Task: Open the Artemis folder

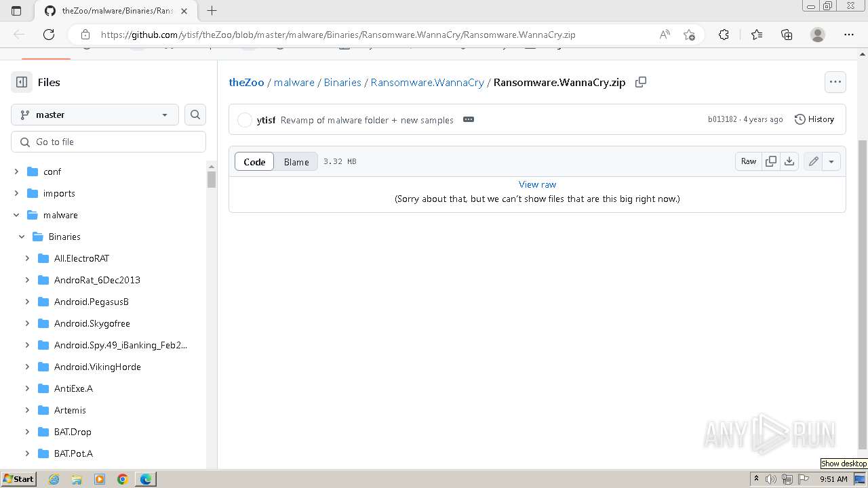Action: point(70,410)
